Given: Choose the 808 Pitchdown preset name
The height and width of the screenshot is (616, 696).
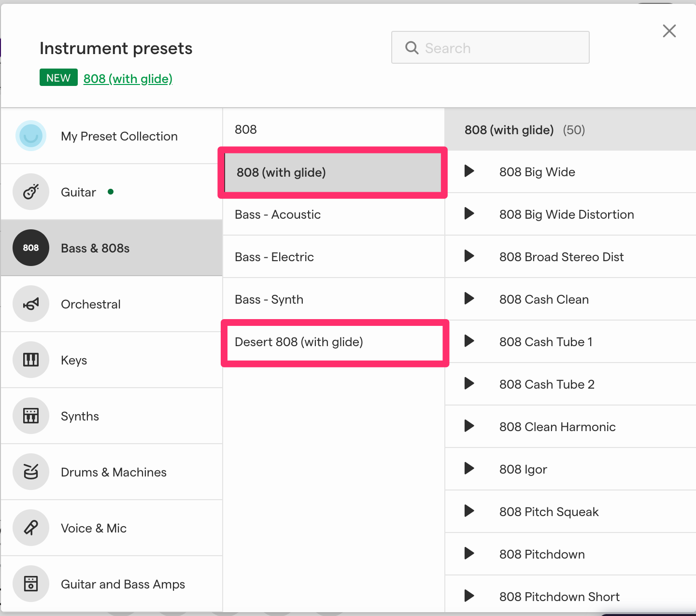Looking at the screenshot, I should (542, 554).
